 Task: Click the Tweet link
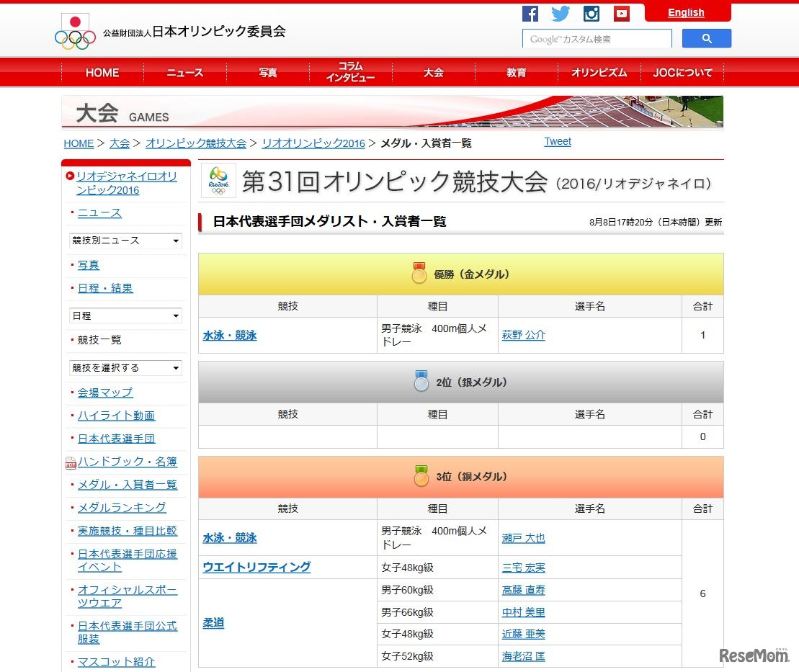pos(557,141)
